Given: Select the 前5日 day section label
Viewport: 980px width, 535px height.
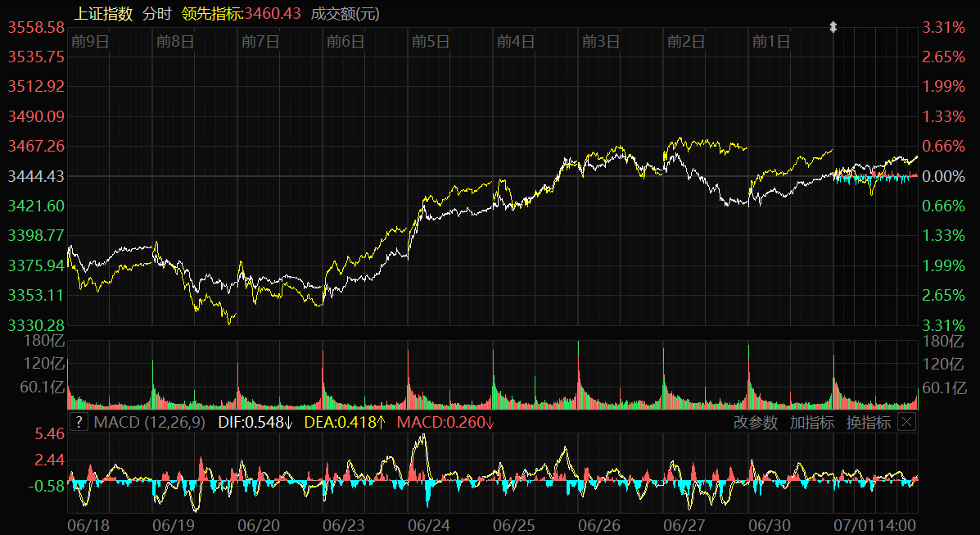Looking at the screenshot, I should point(431,42).
